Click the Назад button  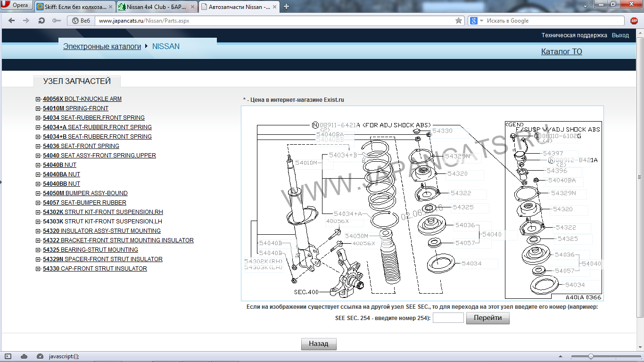click(x=319, y=344)
